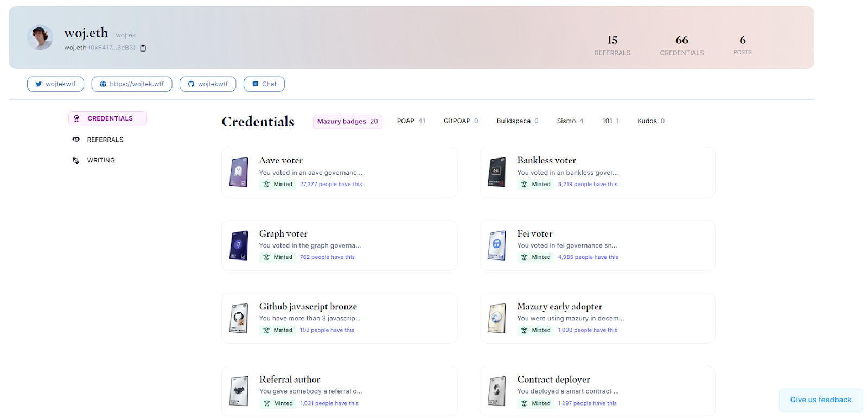View 3,219 people who have Bankless voter

pos(588,185)
